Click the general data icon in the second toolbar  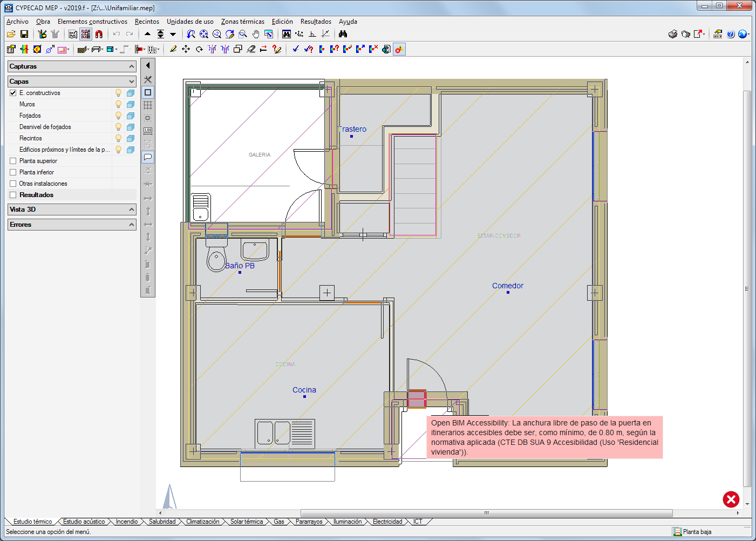(x=11, y=49)
